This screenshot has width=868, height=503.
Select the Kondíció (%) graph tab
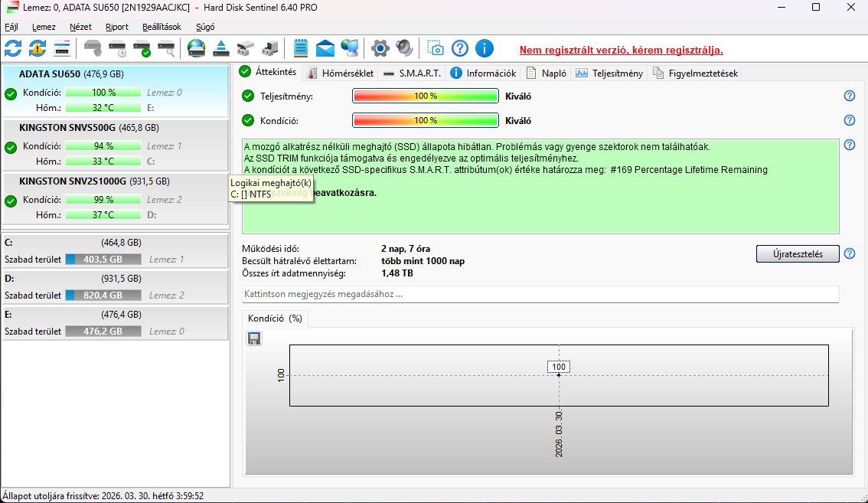pos(275,318)
